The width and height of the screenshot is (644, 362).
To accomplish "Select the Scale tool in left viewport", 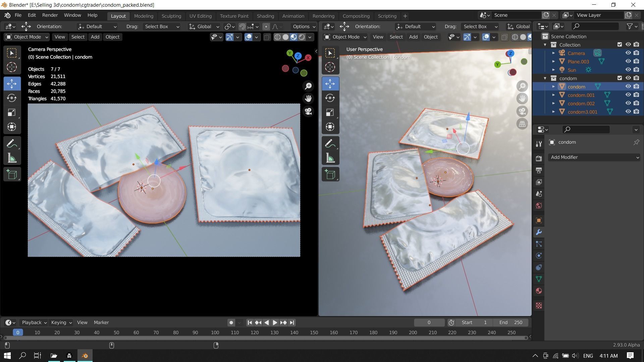I will tap(12, 112).
